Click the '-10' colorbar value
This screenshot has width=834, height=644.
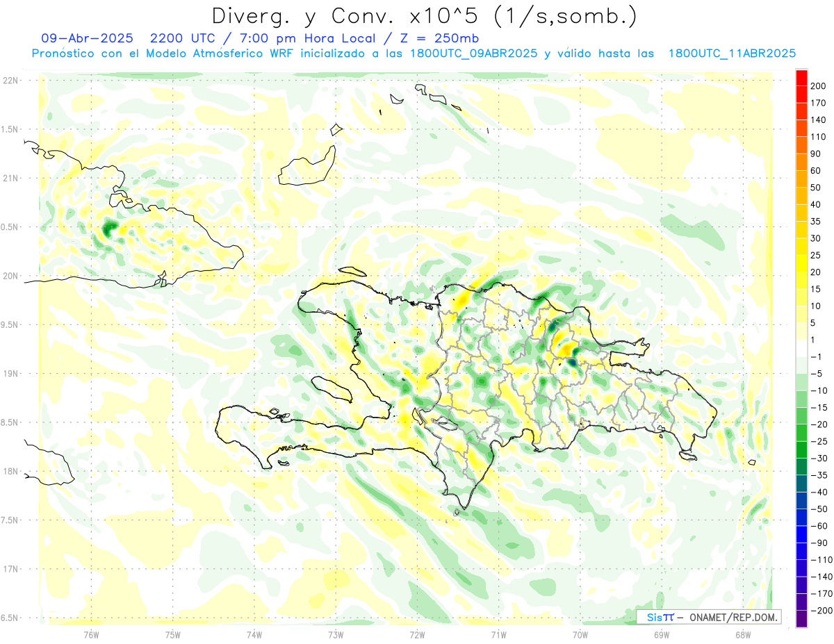tap(819, 390)
